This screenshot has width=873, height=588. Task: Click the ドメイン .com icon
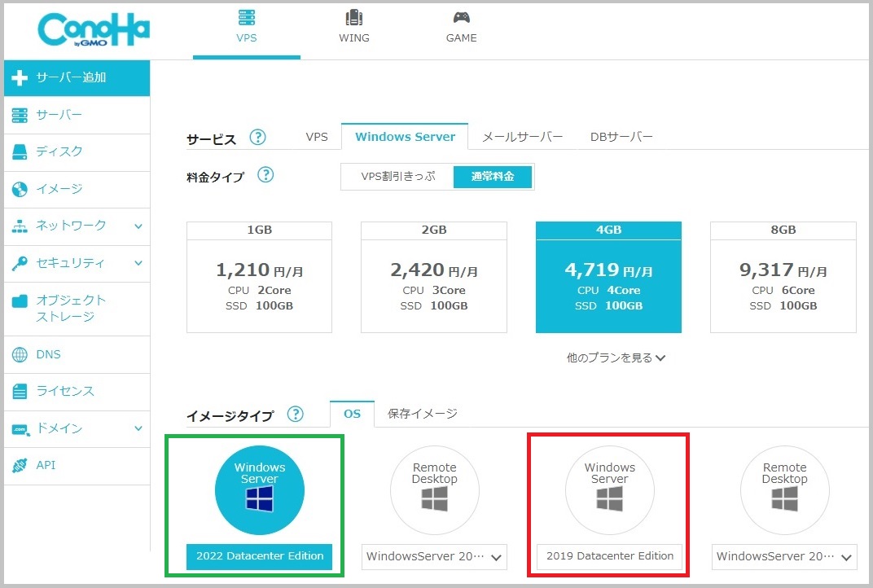(20, 429)
